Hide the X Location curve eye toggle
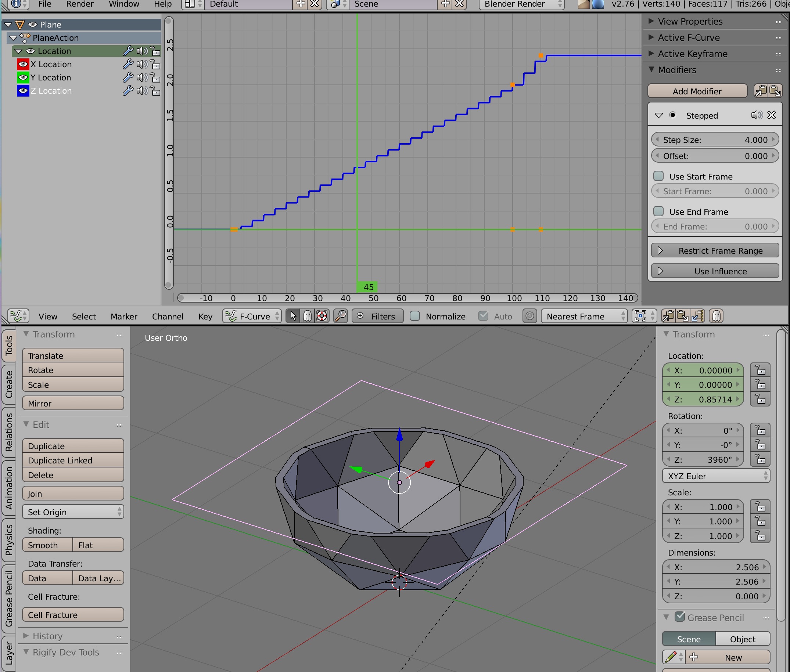 23,64
